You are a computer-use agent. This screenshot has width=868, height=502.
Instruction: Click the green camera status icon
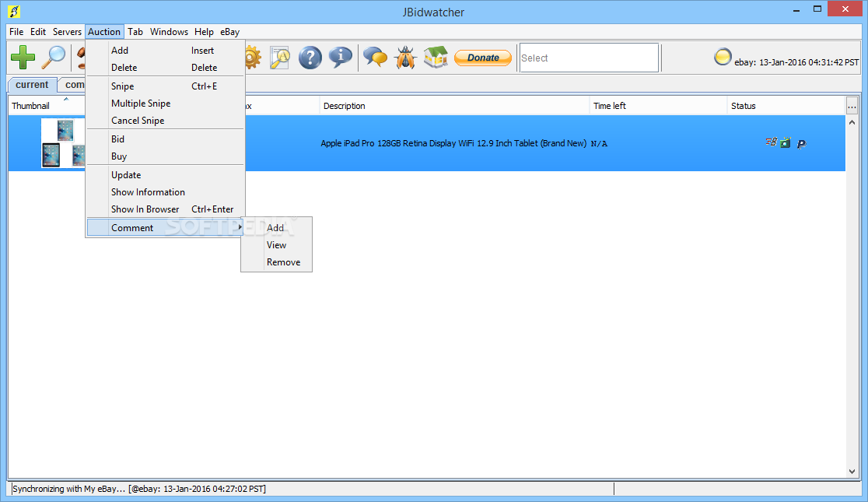pyautogui.click(x=786, y=143)
